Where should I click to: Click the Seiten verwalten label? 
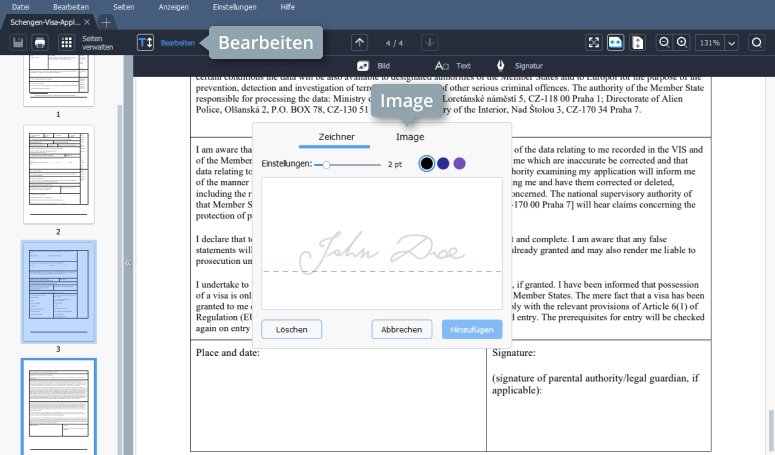point(97,42)
